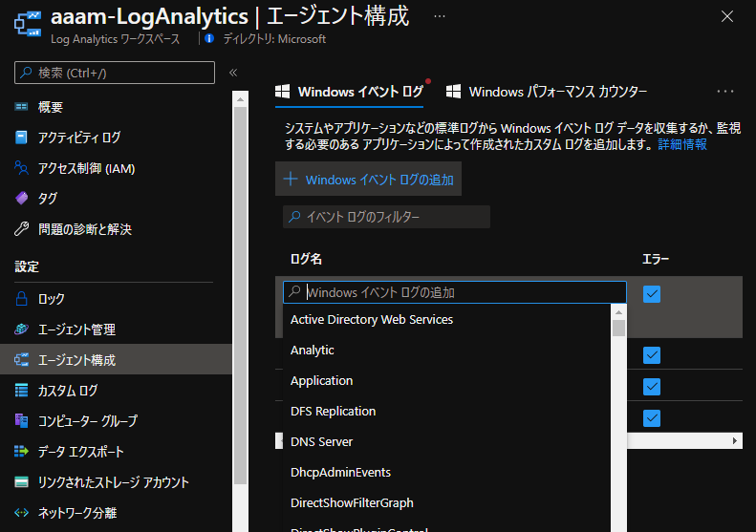756x532 pixels.
Task: Toggle the second エラー checkbox
Action: click(652, 355)
